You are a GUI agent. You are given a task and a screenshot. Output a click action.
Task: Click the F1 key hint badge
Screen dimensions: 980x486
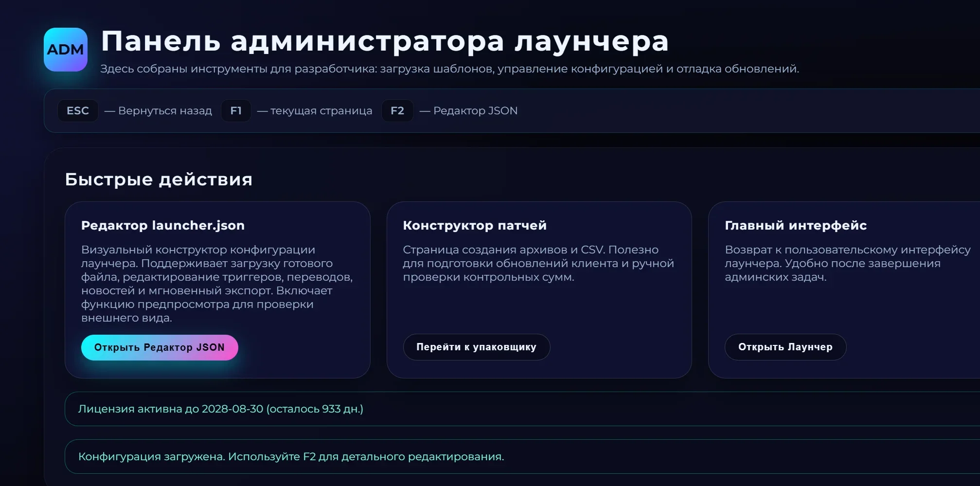click(236, 111)
